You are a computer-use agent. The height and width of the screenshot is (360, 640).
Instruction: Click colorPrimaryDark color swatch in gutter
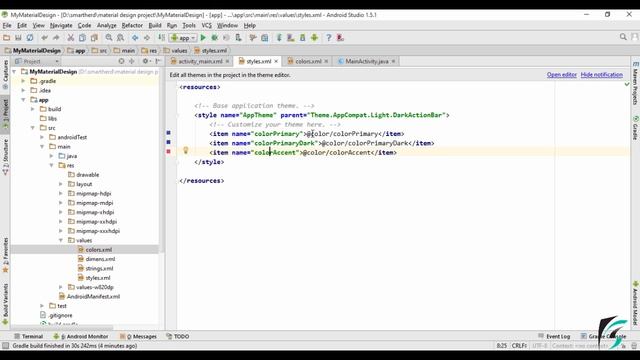pyautogui.click(x=168, y=142)
